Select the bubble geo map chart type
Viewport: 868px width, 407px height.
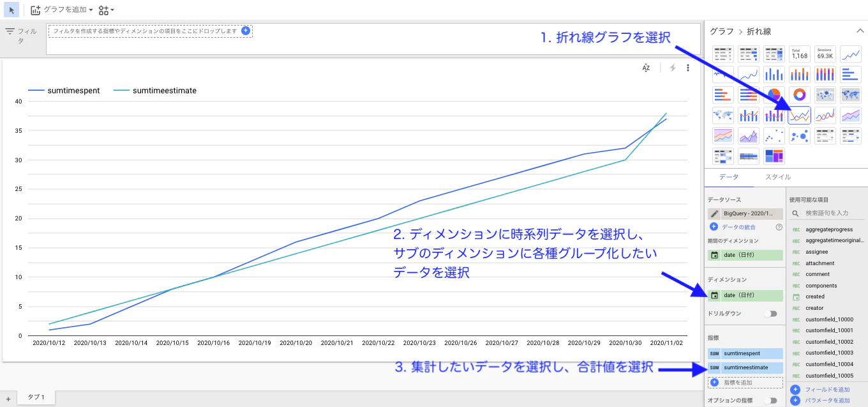click(825, 95)
